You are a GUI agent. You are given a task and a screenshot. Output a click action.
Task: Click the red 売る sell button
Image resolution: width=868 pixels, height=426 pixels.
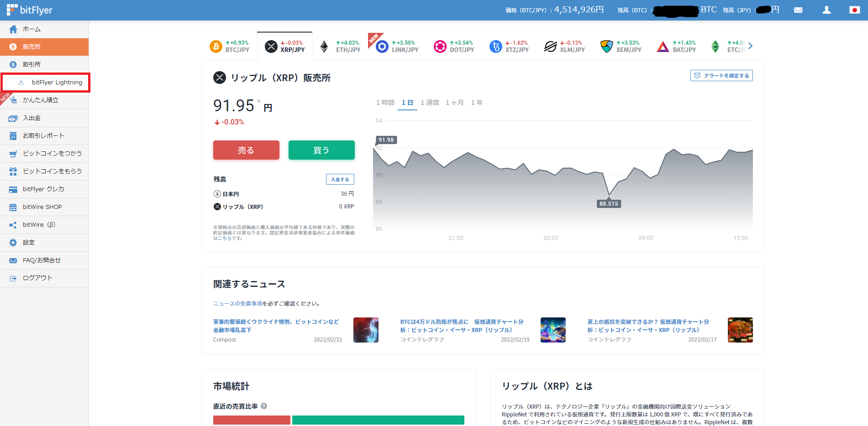[x=246, y=150]
